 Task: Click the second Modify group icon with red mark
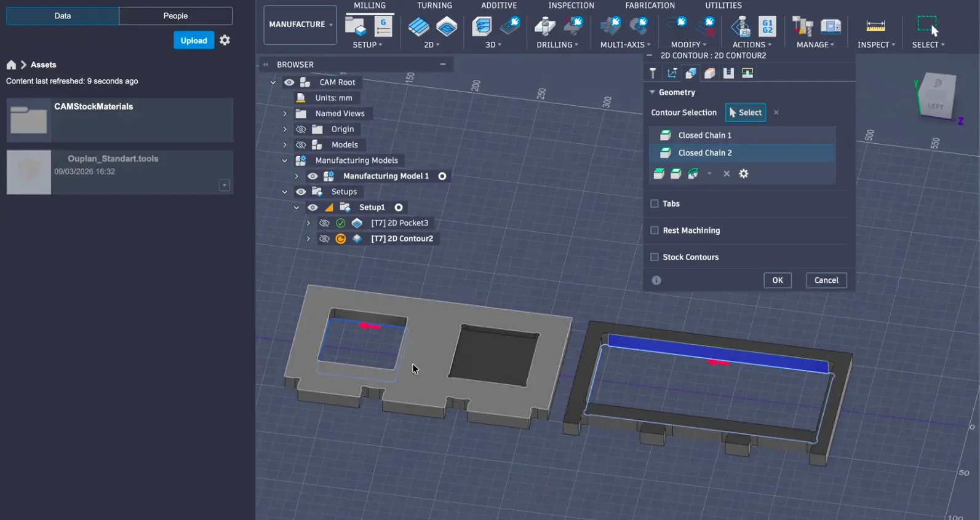[706, 26]
